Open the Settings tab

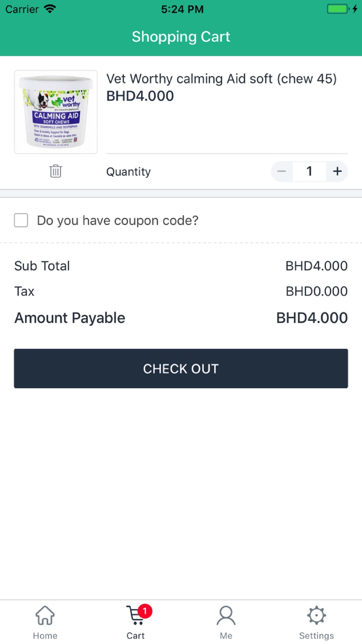pos(316,622)
